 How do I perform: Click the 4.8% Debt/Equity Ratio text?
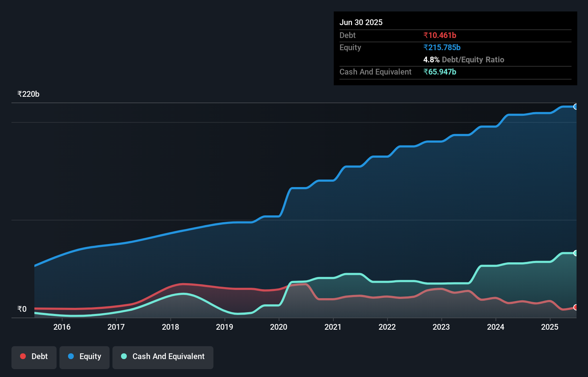[x=463, y=60]
